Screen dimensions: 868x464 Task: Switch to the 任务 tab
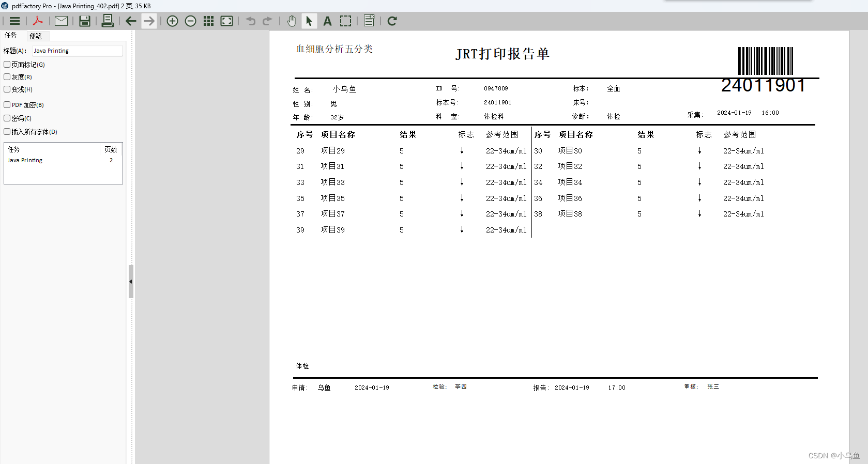click(11, 36)
